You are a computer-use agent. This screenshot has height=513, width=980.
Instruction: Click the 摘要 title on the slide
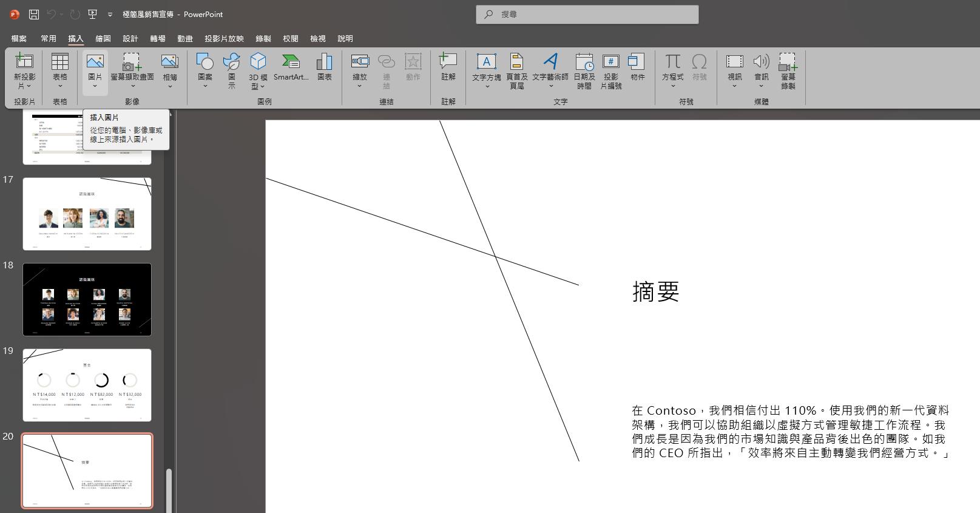[x=655, y=291]
